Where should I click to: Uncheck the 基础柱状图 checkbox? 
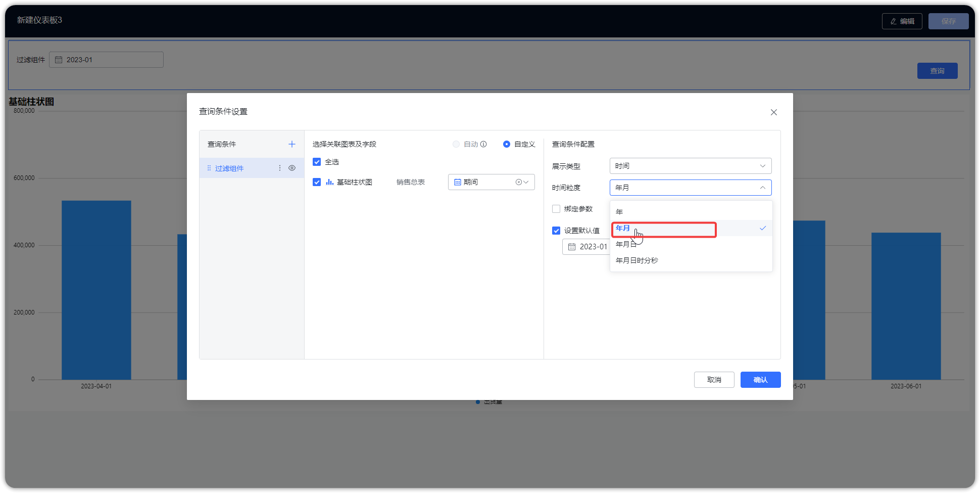(317, 182)
